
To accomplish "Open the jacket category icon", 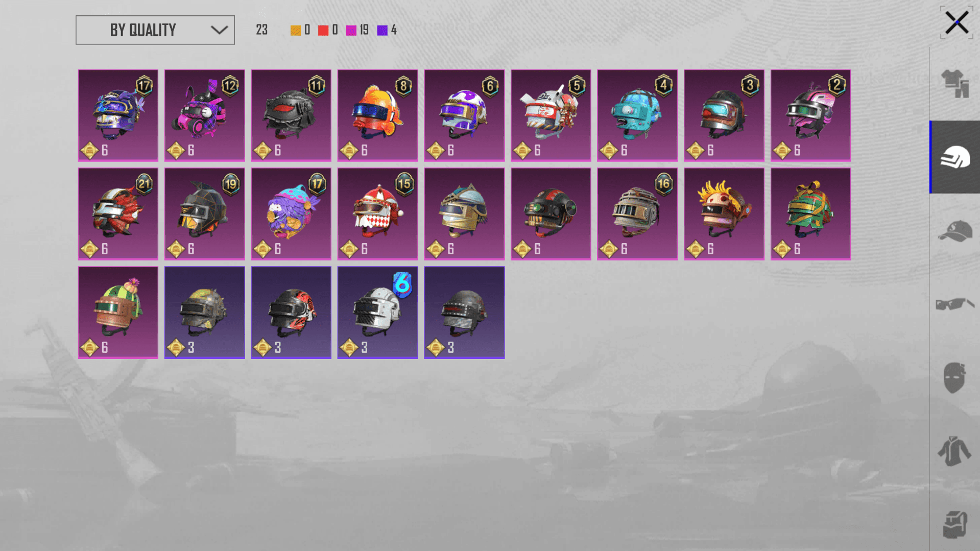I will pos(954,451).
